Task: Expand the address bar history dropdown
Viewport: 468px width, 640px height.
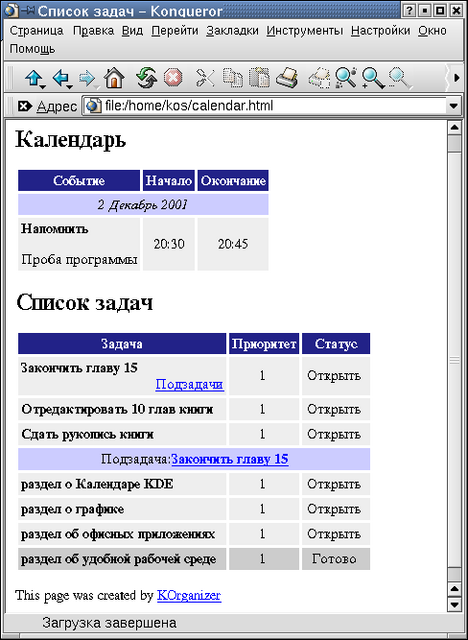Action: click(x=453, y=106)
